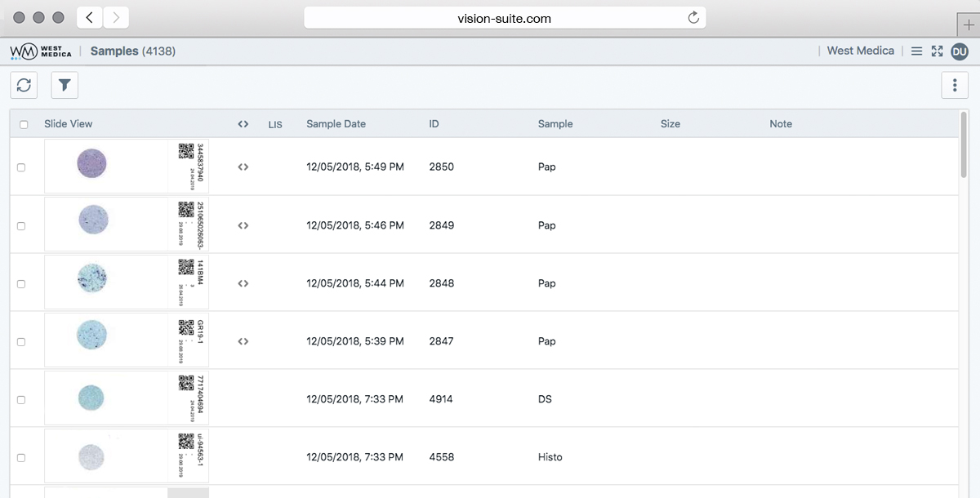The height and width of the screenshot is (498, 980).
Task: Open the slide thumbnail for sample 2847
Action: 127,341
